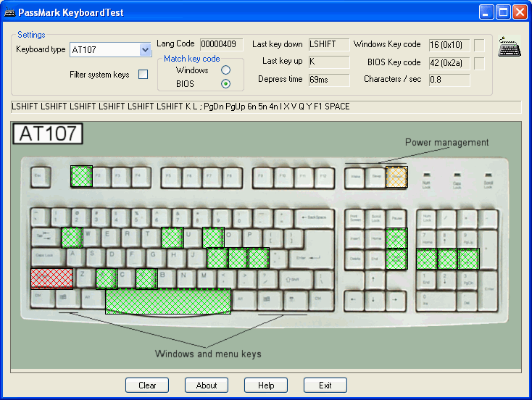
Task: Click the Caps Lock key on keyboard image
Action: point(48,258)
